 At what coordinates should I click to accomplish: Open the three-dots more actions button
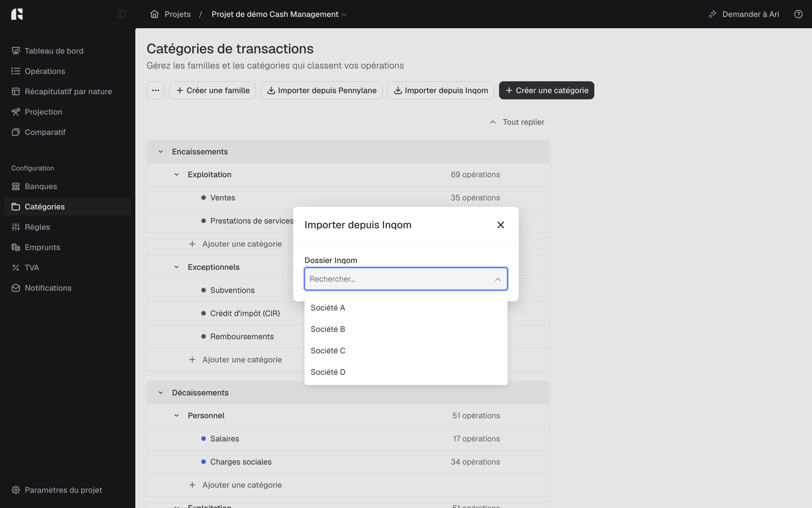pos(155,90)
